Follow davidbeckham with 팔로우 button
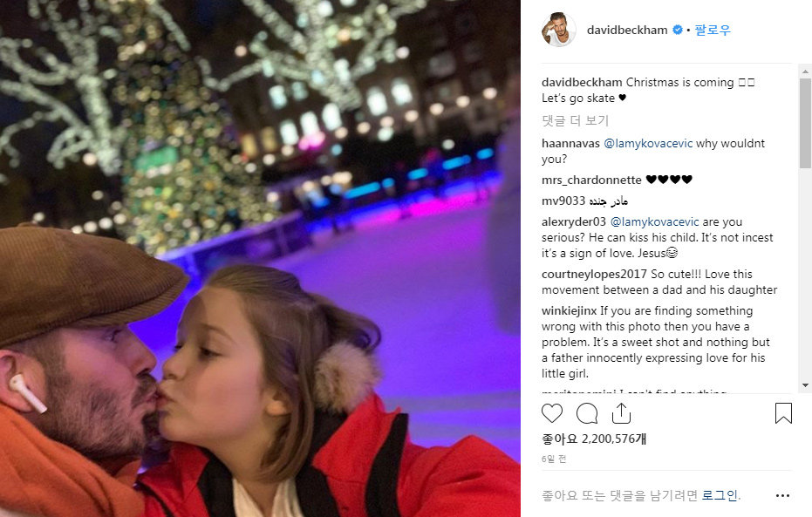This screenshot has height=517, width=812. [x=712, y=30]
